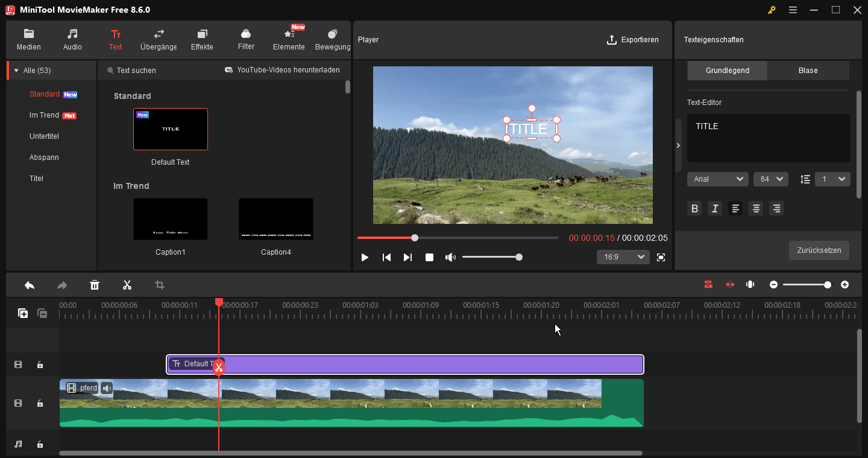Screen dimensions: 868x458
Task: Open the Filter panel
Action: click(245, 40)
